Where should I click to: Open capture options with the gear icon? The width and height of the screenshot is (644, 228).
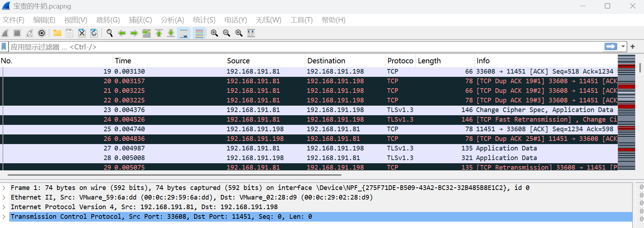(x=42, y=33)
